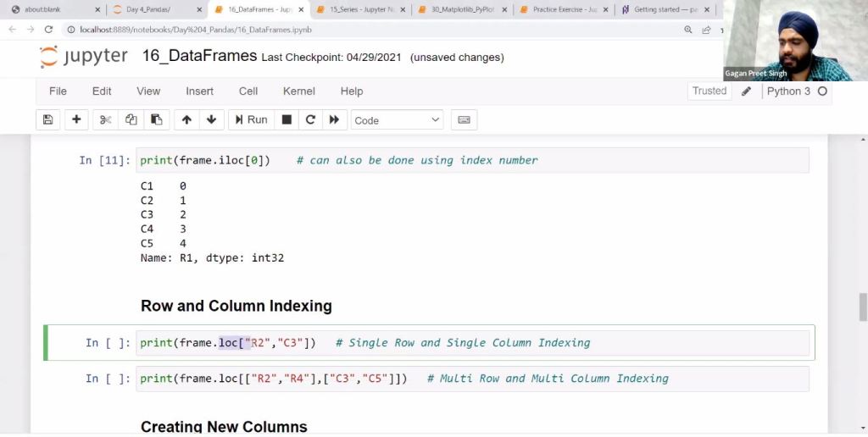Move selected cell down arrow
This screenshot has width=868, height=437.
tap(211, 120)
